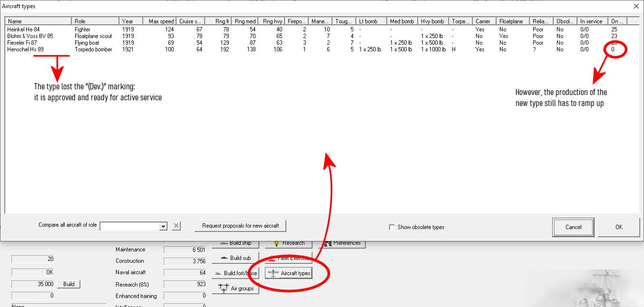Click the Research lightbulb icon
This screenshot has width=644, height=307.
tap(276, 243)
